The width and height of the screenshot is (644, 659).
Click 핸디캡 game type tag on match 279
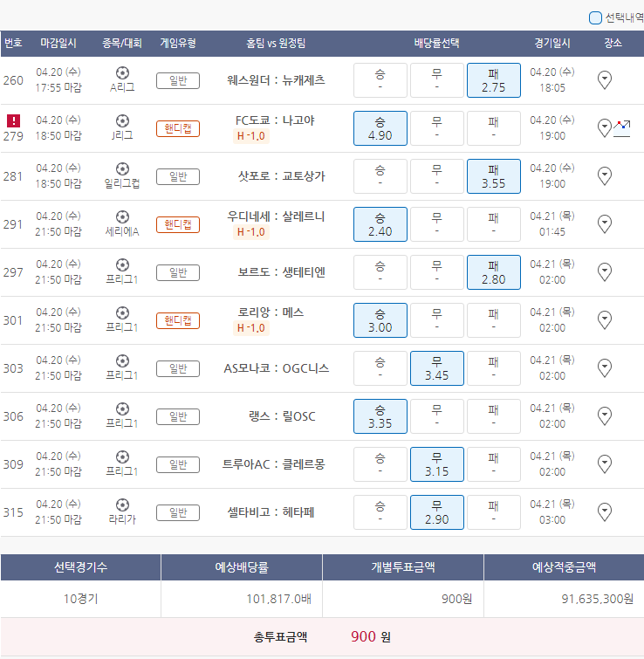pyautogui.click(x=178, y=128)
